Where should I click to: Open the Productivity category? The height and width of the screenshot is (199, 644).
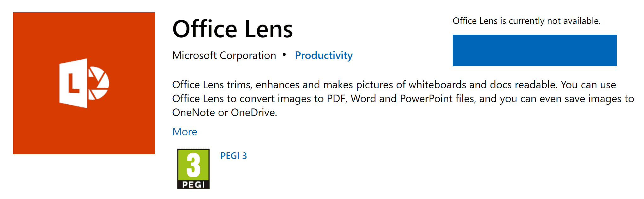point(324,56)
